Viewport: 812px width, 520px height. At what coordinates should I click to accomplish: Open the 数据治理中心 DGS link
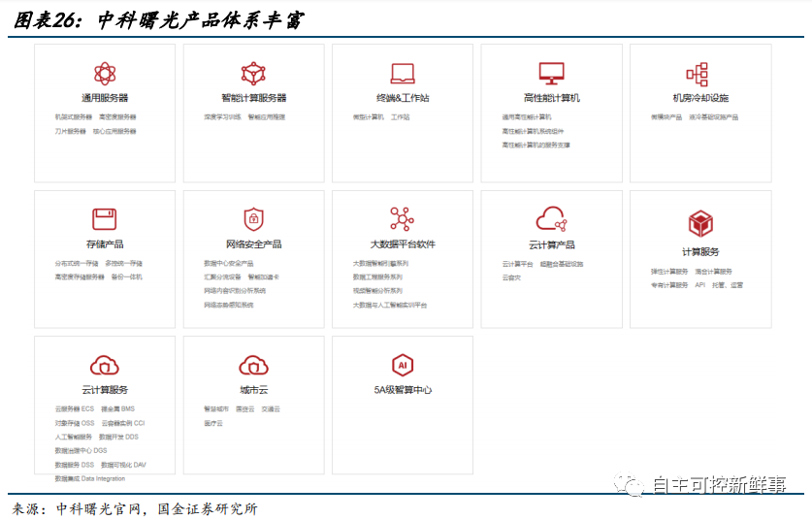pyautogui.click(x=81, y=450)
